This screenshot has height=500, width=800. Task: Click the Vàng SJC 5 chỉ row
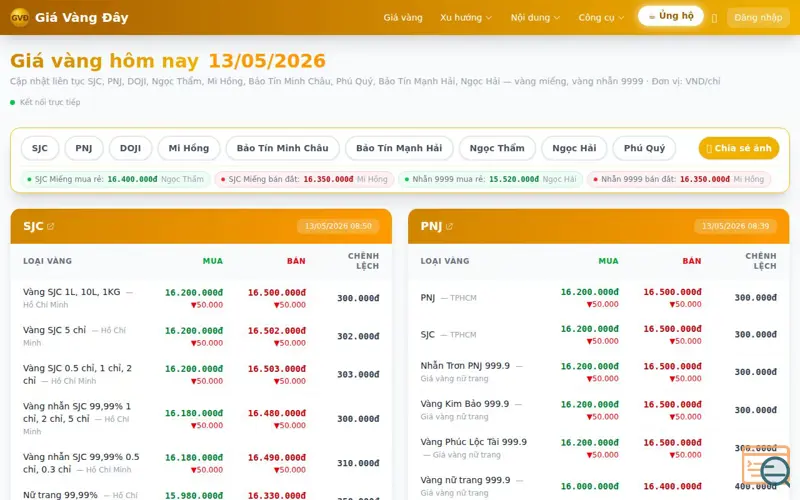201,336
